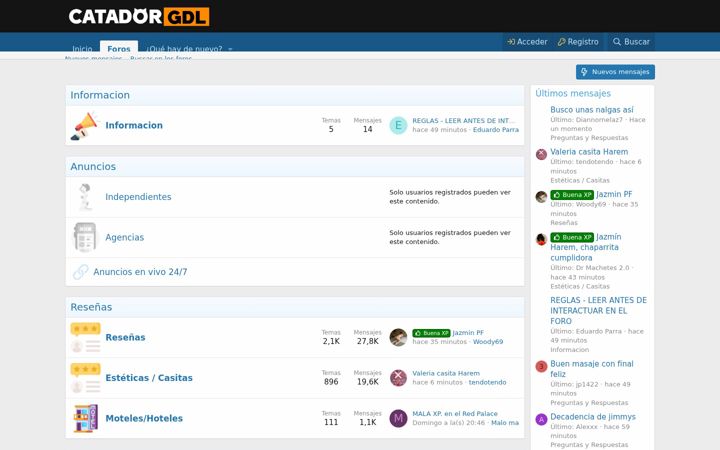This screenshot has height=450, width=720.
Task: Click red avatar beside Buen masaje thread
Action: [x=541, y=366]
